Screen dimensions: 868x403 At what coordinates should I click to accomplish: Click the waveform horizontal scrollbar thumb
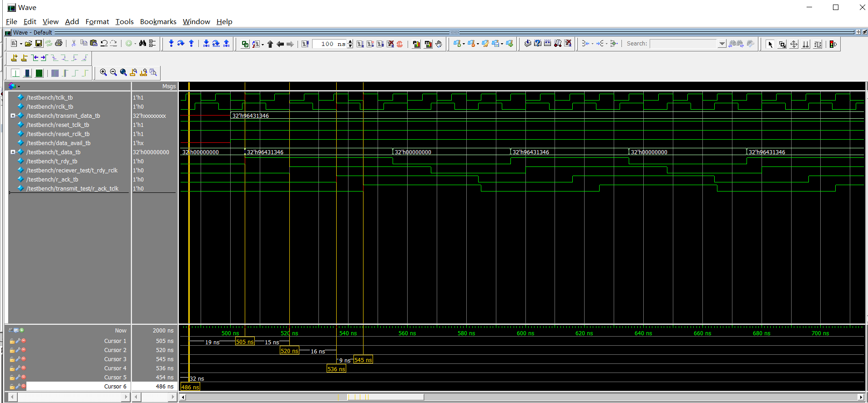pyautogui.click(x=385, y=397)
